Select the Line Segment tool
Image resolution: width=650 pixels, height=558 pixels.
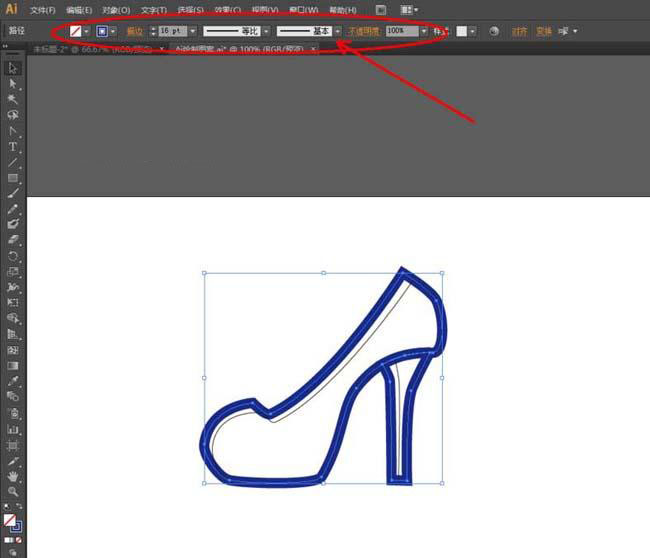coord(12,163)
